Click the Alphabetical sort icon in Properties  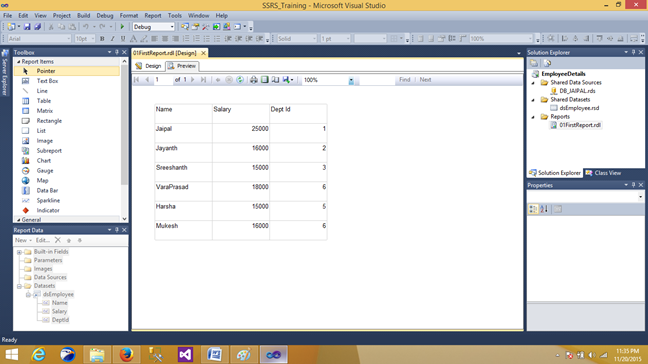[x=544, y=209]
